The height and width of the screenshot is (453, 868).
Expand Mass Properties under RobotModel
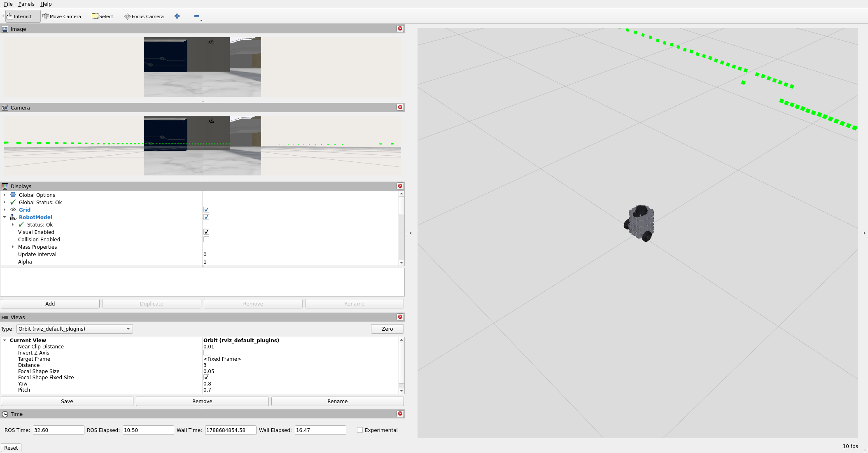[13, 247]
